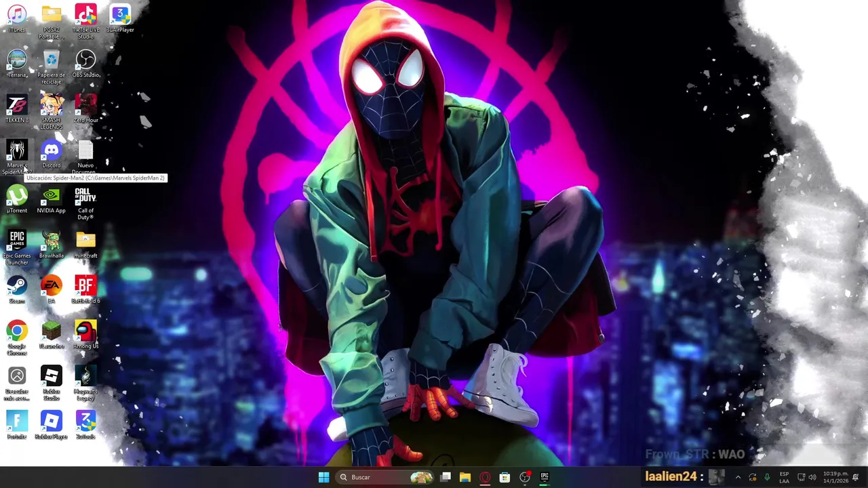Select the Nuevo Documento text file
Image resolution: width=868 pixels, height=488 pixels.
click(85, 157)
